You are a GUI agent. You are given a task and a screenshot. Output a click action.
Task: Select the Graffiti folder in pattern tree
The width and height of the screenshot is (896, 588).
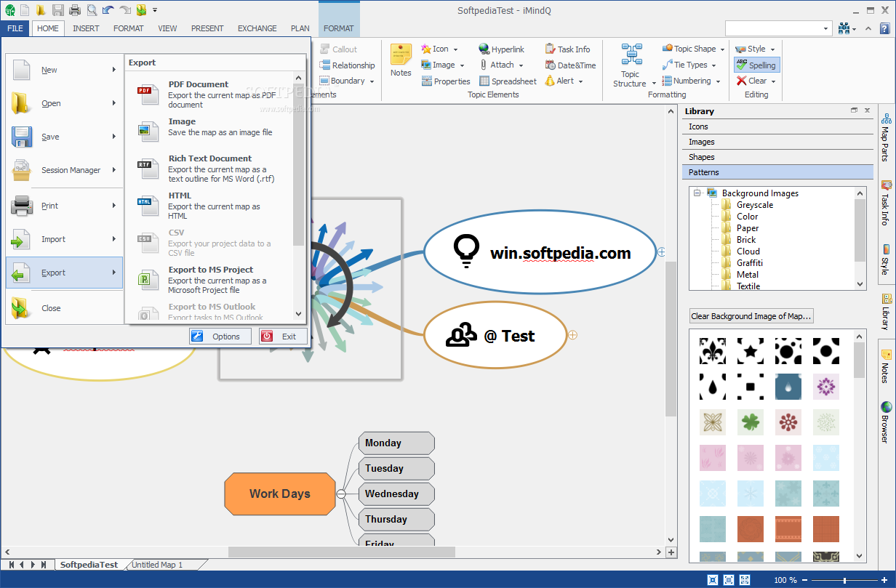(750, 262)
